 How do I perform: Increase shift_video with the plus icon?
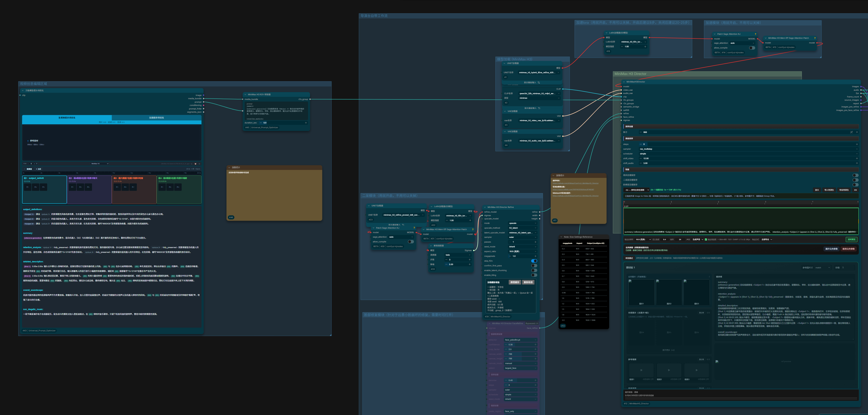click(857, 158)
